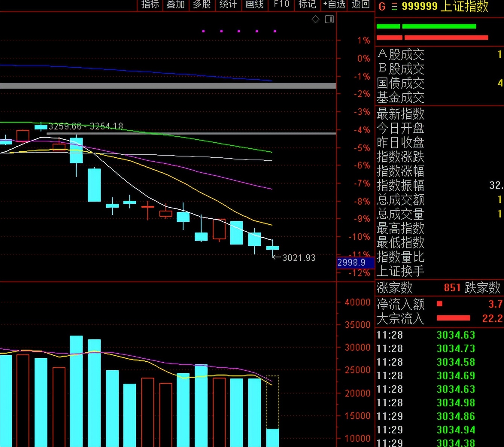
Task: Open the 统计 statistics menu
Action: click(228, 5)
